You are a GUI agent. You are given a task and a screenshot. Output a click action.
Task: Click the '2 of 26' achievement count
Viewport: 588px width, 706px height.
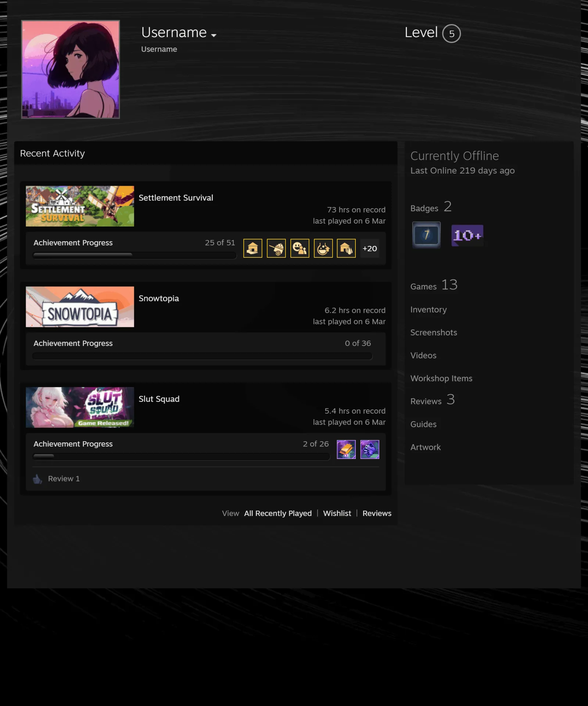pyautogui.click(x=316, y=444)
